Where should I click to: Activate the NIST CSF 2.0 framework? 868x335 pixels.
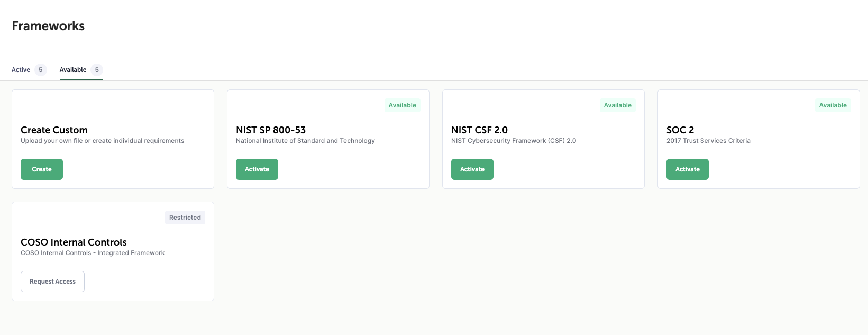point(472,169)
